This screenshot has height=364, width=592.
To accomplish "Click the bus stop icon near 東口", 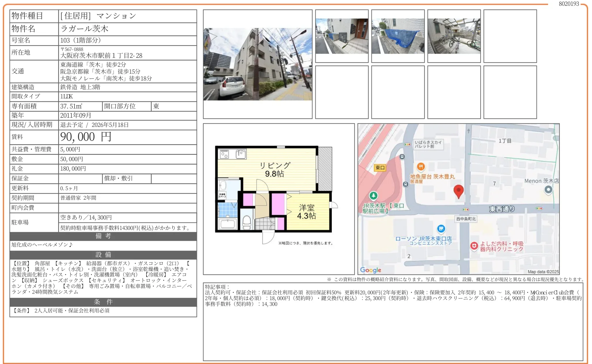I will point(402,157).
